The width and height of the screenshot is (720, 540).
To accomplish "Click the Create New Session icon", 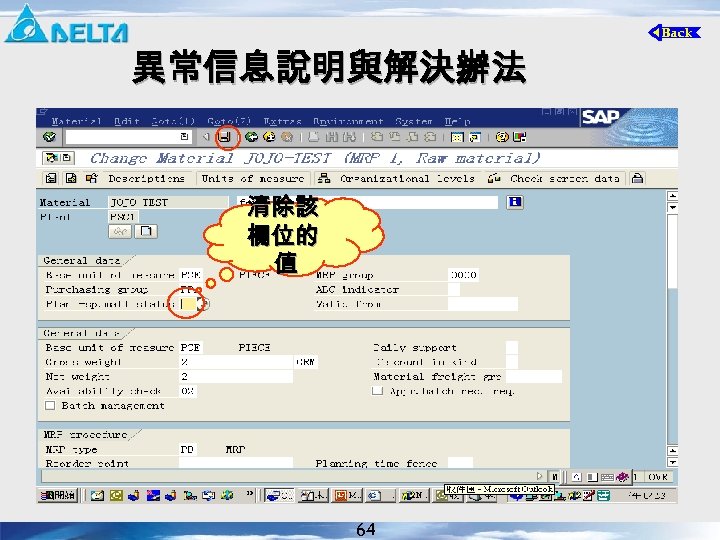I will click(x=457, y=137).
